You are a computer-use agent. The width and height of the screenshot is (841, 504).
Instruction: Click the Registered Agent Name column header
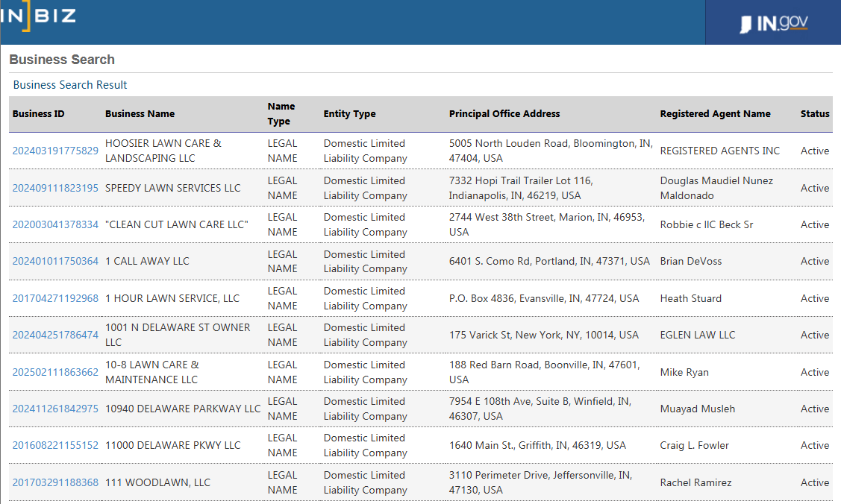point(715,113)
